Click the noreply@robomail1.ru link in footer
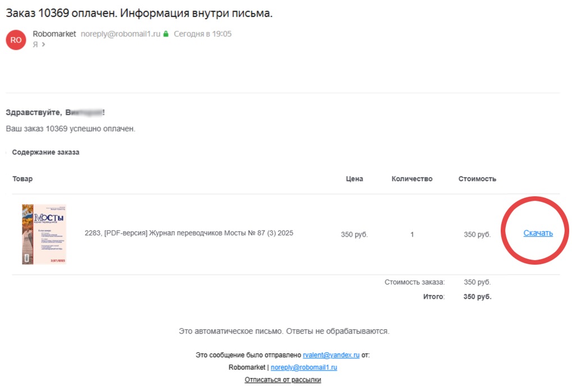 click(304, 367)
